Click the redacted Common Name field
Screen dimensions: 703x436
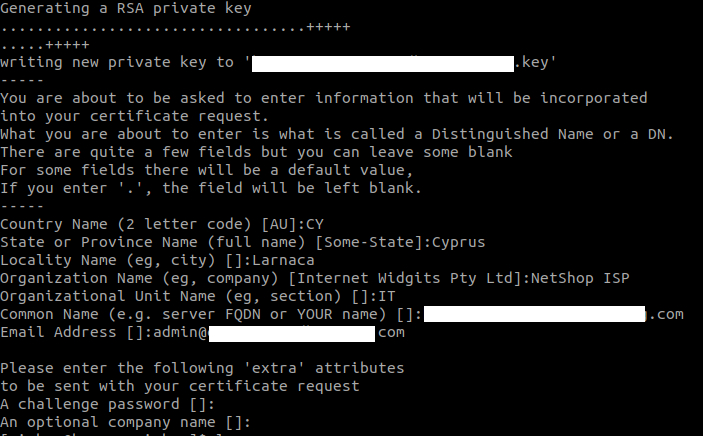click(x=534, y=314)
